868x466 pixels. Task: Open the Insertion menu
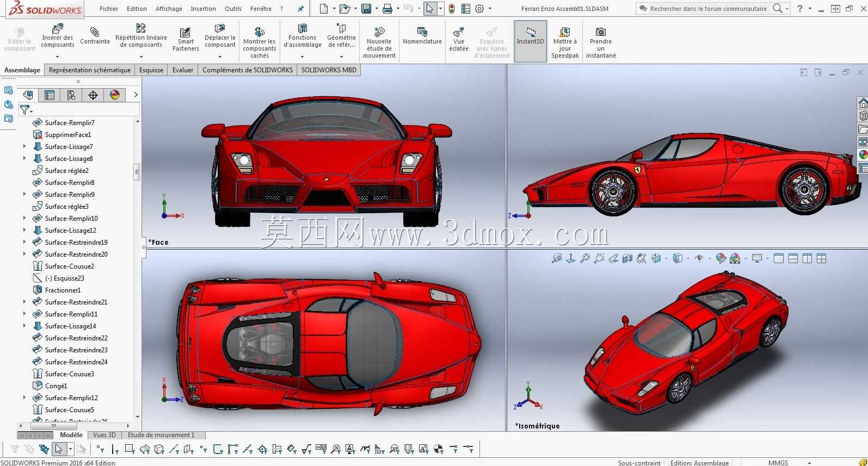(203, 9)
